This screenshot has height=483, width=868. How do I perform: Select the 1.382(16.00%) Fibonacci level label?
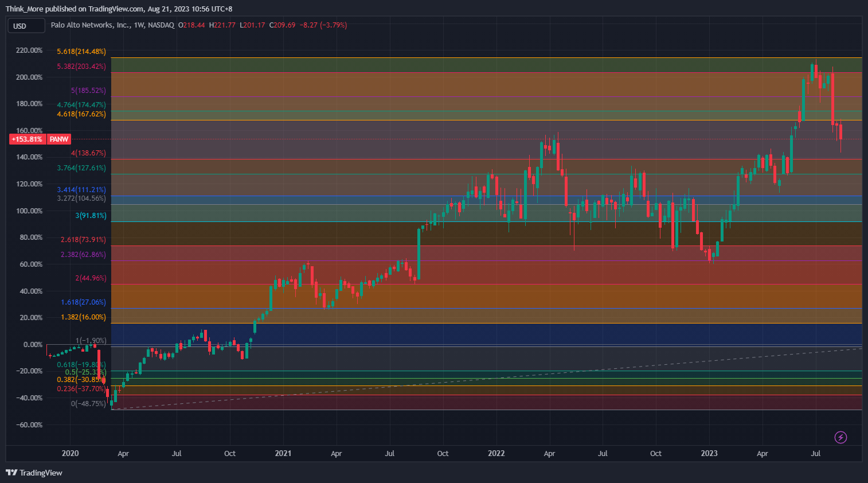click(83, 317)
